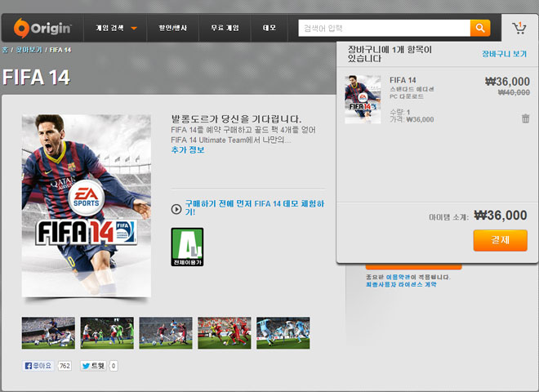Viewport: 539px width, 392px height.
Task: Click the Twitter 트윗 button
Action: [94, 366]
